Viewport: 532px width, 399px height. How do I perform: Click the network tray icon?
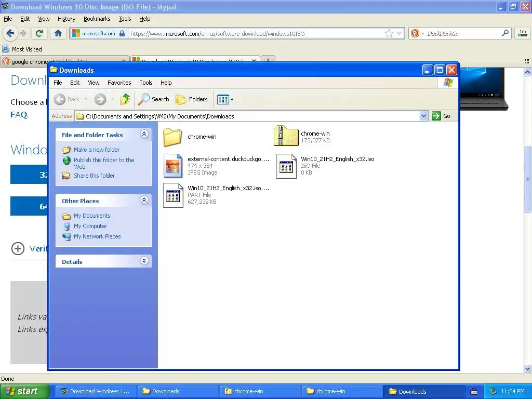(x=494, y=391)
